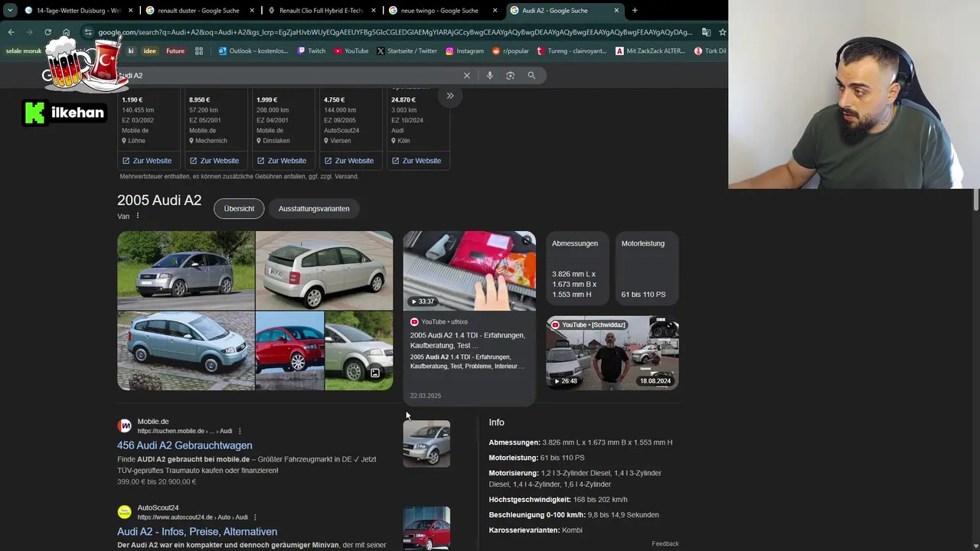This screenshot has height=551, width=980.
Task: Close the Audi A2 Google Suche tab
Action: tap(616, 11)
